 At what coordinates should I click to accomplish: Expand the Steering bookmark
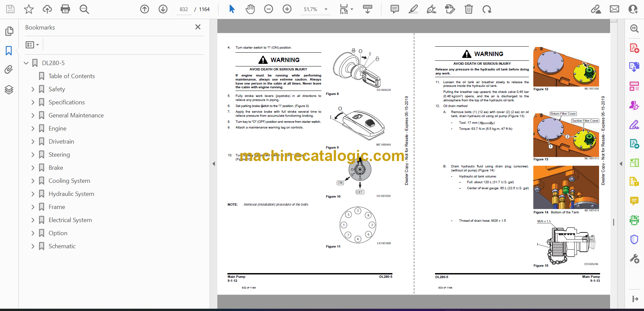pos(33,155)
